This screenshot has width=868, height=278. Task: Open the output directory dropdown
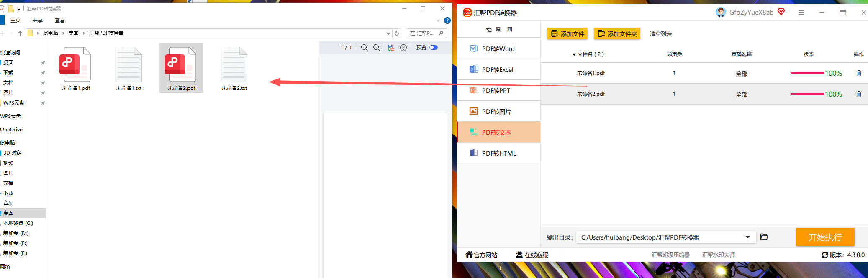(748, 237)
